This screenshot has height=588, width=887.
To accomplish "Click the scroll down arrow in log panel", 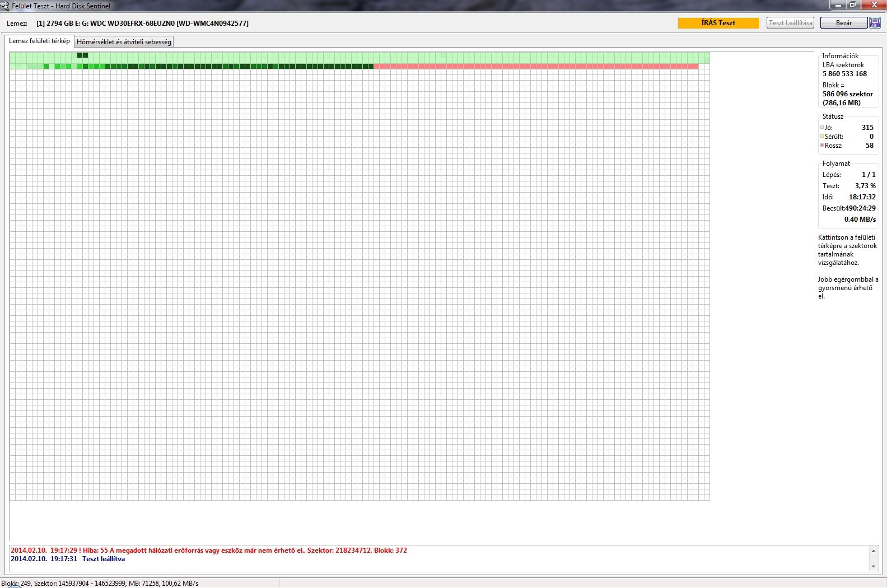I will (874, 566).
